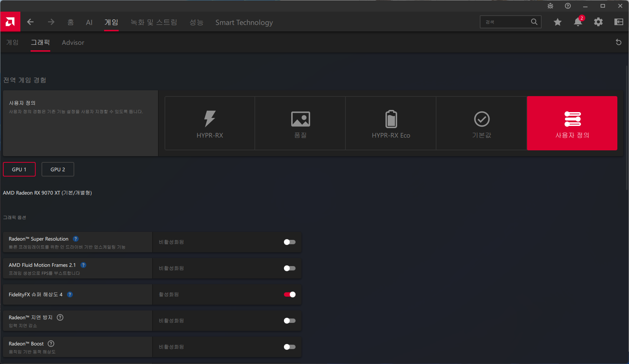Open the help question mark in title bar
This screenshot has height=364, width=629.
(x=568, y=6)
